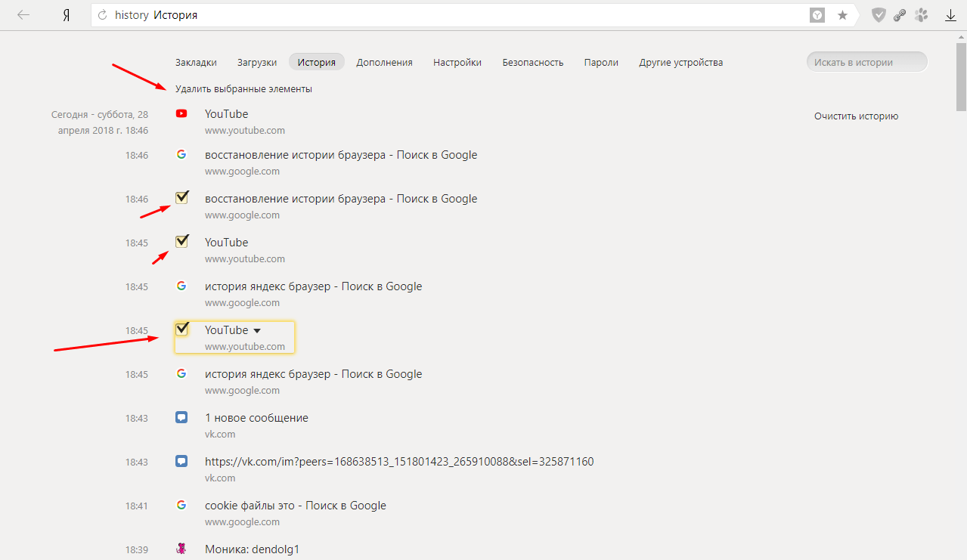Click Google favicon of upper 'история яндекс браузер'
The height and width of the screenshot is (560, 967).
click(x=181, y=286)
